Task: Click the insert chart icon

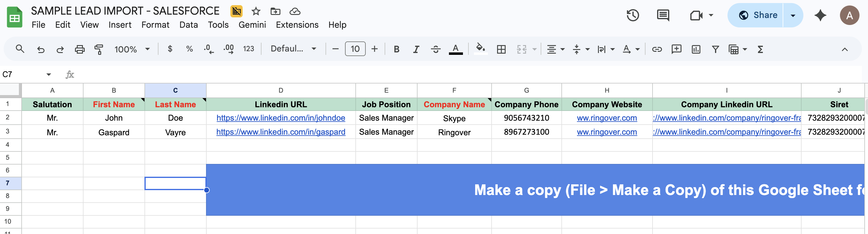Action: pos(696,49)
